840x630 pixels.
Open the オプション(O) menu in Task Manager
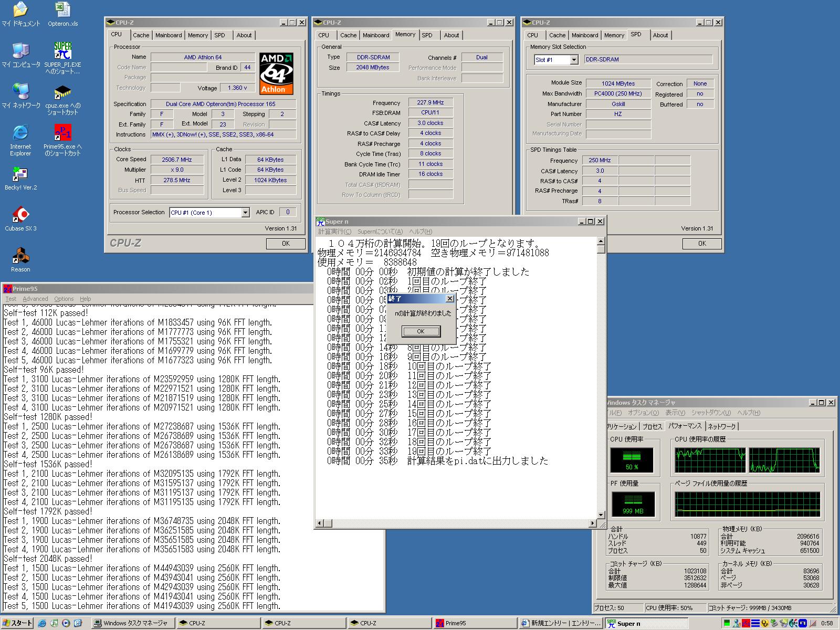tap(643, 413)
